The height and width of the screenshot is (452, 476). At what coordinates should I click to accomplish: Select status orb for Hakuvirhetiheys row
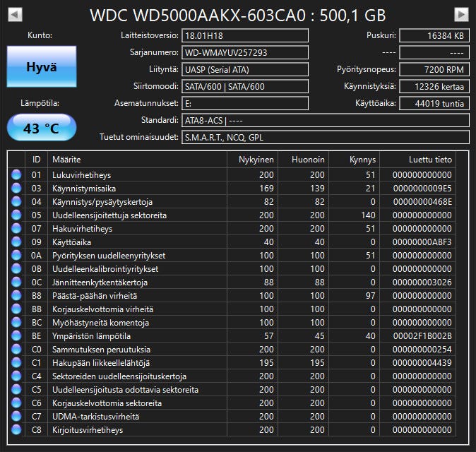(x=16, y=229)
